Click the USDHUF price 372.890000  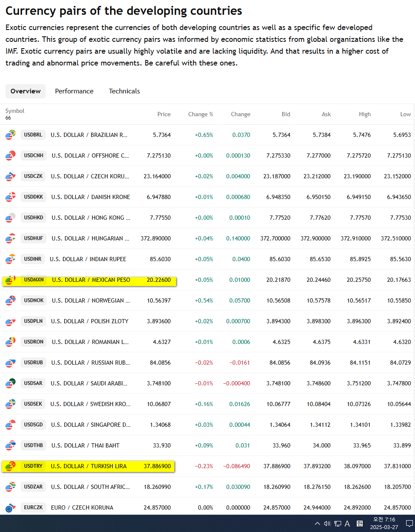[x=156, y=238]
